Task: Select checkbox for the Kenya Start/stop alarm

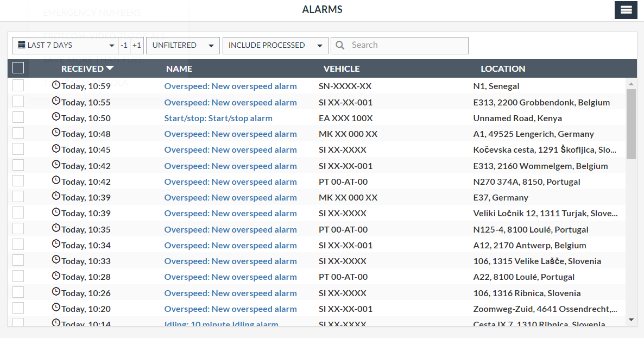Action: [x=18, y=117]
